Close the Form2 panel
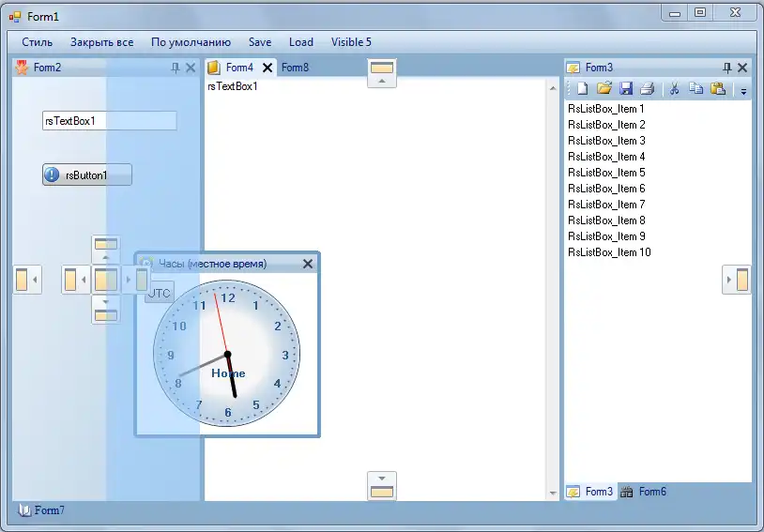The image size is (764, 532). point(191,68)
